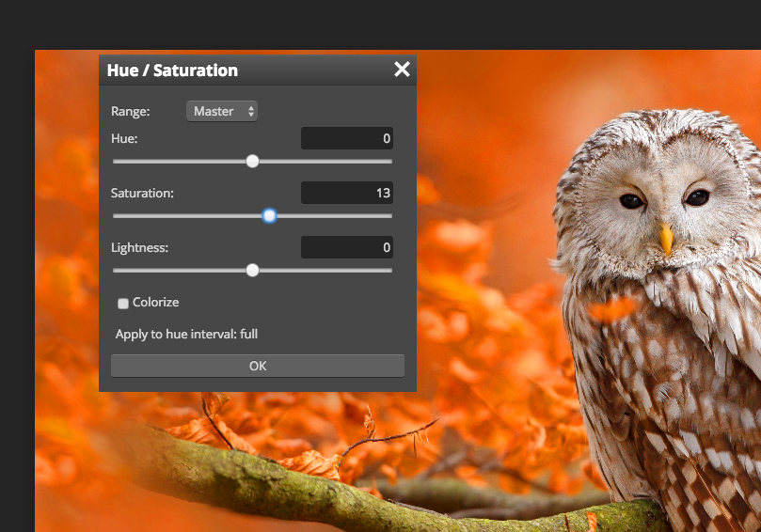Click the owl's yellow beak on canvas
This screenshot has width=761, height=532.
[x=667, y=239]
